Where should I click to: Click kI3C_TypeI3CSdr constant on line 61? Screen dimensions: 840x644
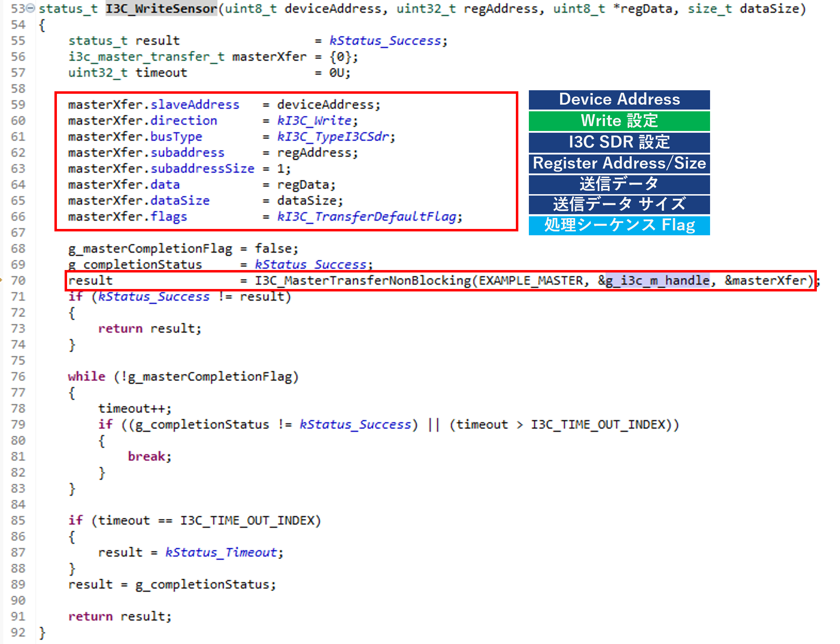point(333,137)
